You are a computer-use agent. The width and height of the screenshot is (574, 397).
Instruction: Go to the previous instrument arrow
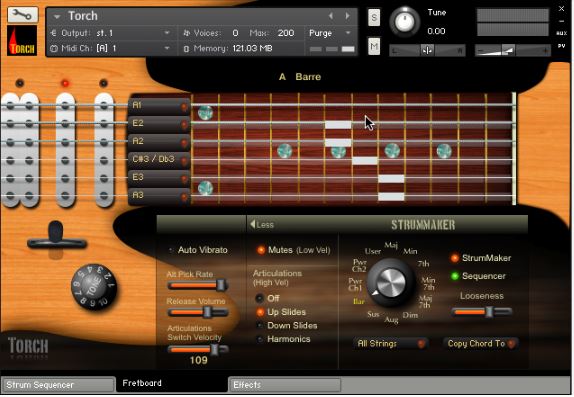click(x=331, y=16)
